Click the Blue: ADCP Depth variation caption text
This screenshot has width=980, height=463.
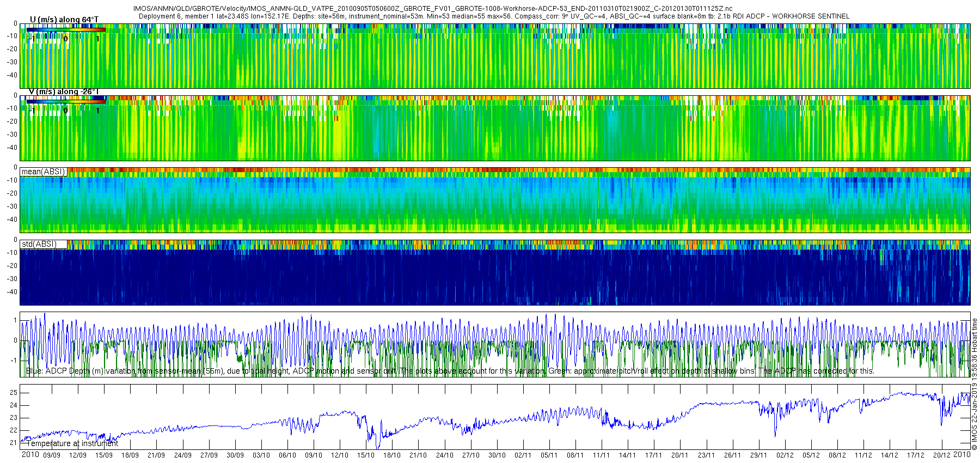450,371
